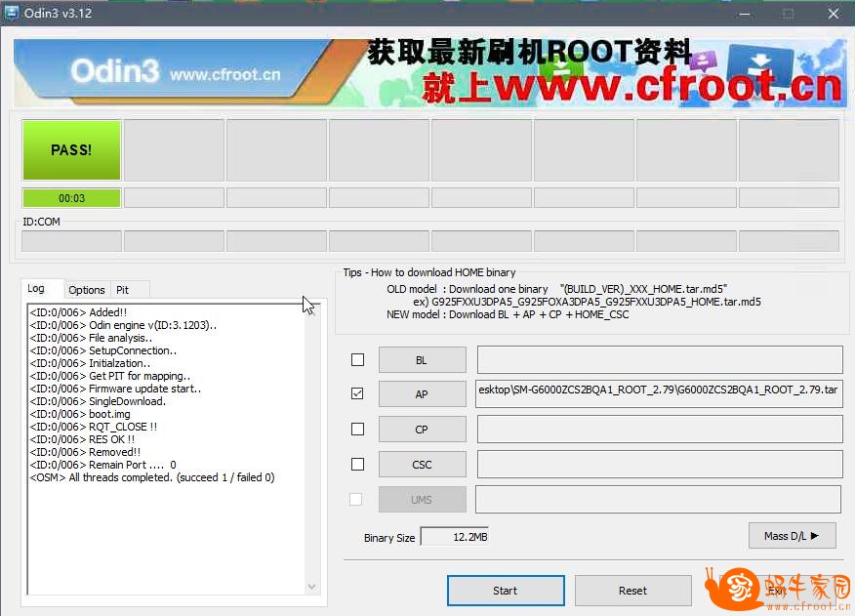Click the AP file button

tap(422, 394)
